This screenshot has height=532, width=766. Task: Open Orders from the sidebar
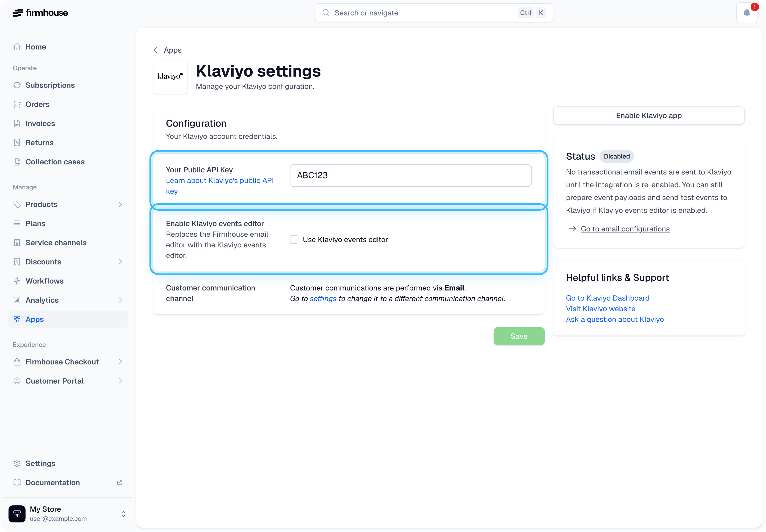pyautogui.click(x=68, y=104)
